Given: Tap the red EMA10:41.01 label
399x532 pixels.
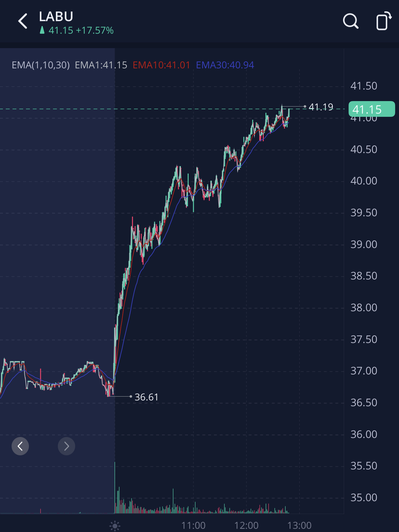Looking at the screenshot, I should pyautogui.click(x=162, y=65).
